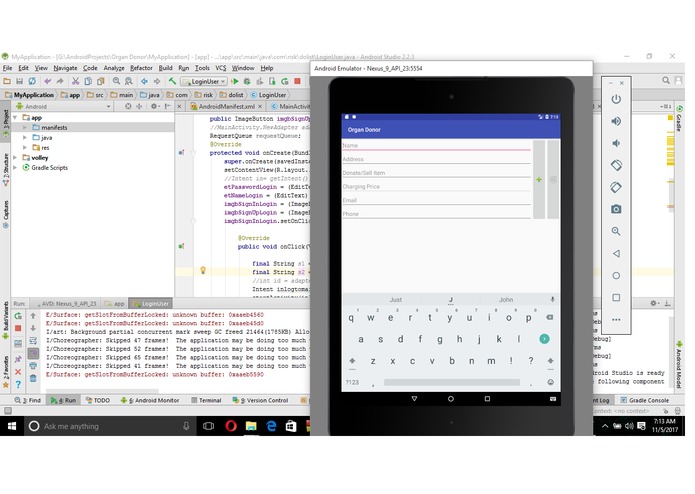695x494 pixels.
Task: Click Debug app bug icon in toolbar
Action: tap(247, 81)
